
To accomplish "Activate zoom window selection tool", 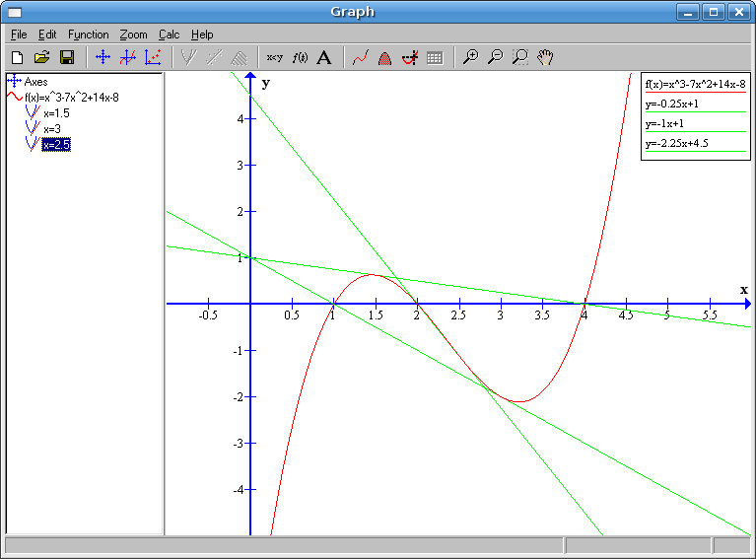I will [520, 58].
